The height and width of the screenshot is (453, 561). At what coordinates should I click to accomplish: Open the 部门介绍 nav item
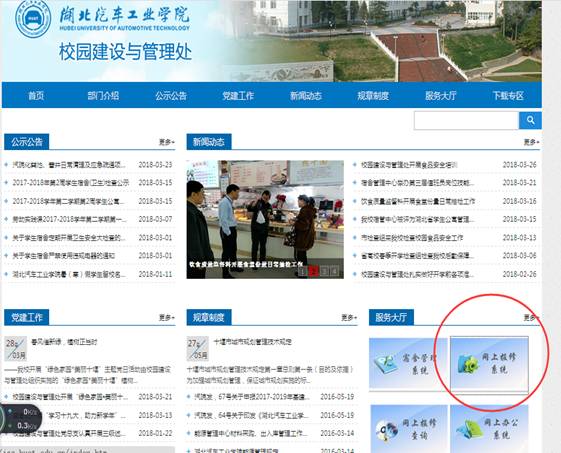tap(103, 96)
